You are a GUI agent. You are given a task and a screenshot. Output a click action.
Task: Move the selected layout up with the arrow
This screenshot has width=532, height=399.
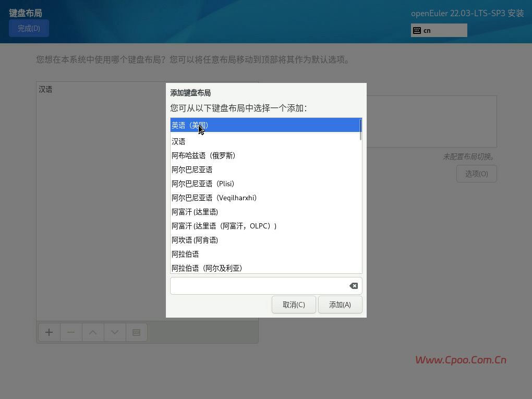coord(93,332)
